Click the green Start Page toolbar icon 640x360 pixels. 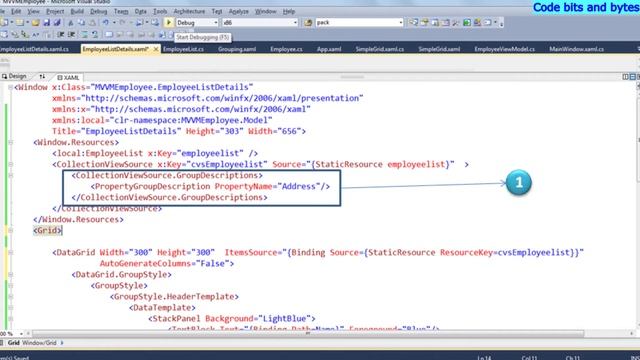point(467,22)
